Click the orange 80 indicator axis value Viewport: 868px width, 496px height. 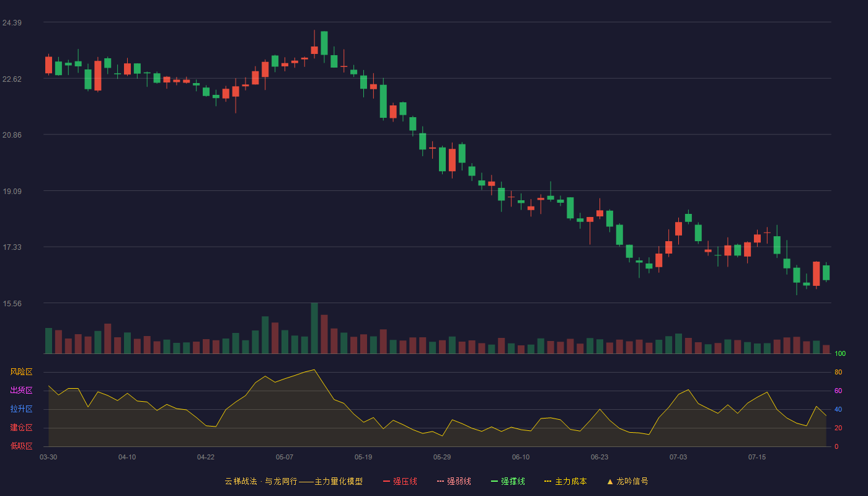(838, 372)
